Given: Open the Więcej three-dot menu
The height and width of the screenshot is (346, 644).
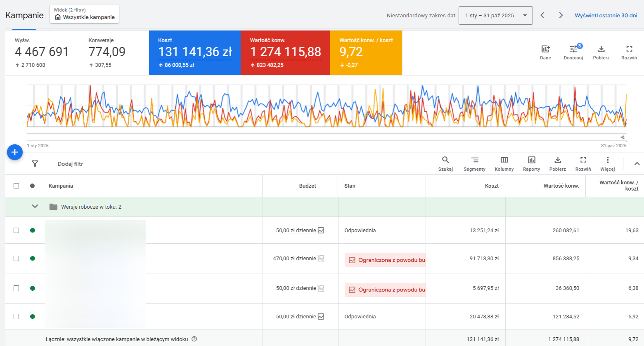Looking at the screenshot, I should (x=607, y=163).
